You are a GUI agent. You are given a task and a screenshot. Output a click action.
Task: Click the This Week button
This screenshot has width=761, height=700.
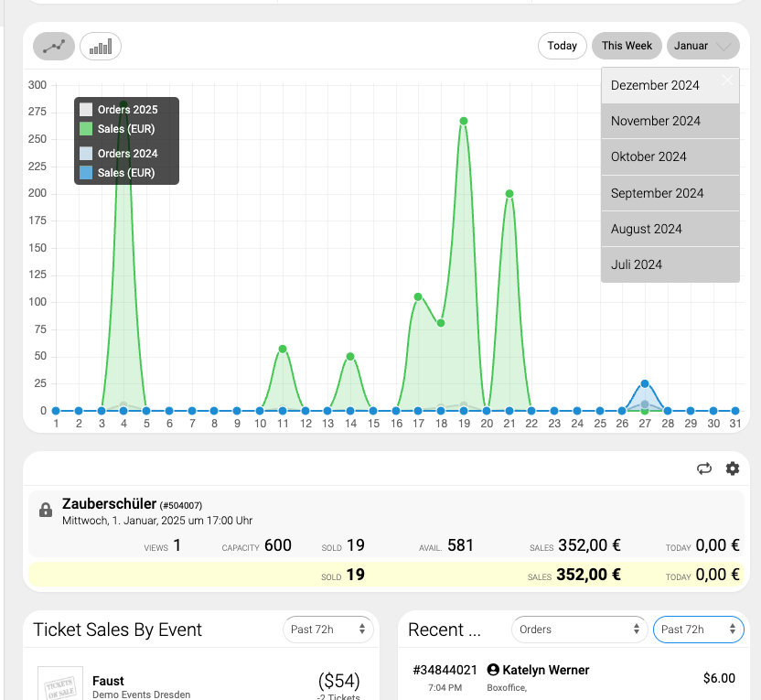[x=627, y=46]
